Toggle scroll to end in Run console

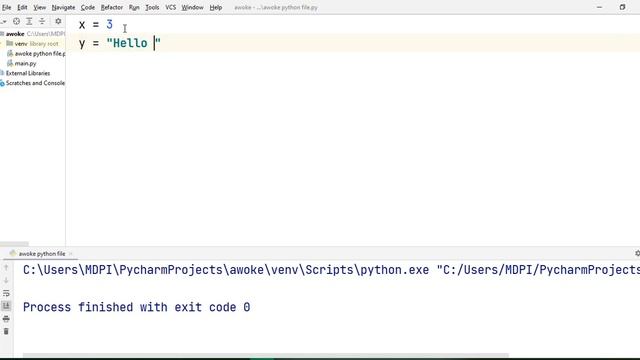tap(6, 306)
